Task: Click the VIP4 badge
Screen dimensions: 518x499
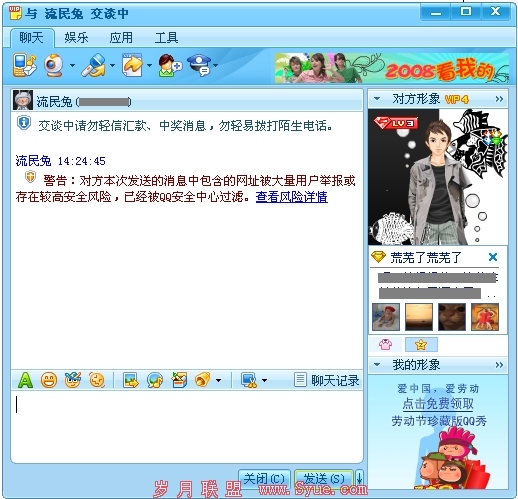Action: pos(457,99)
